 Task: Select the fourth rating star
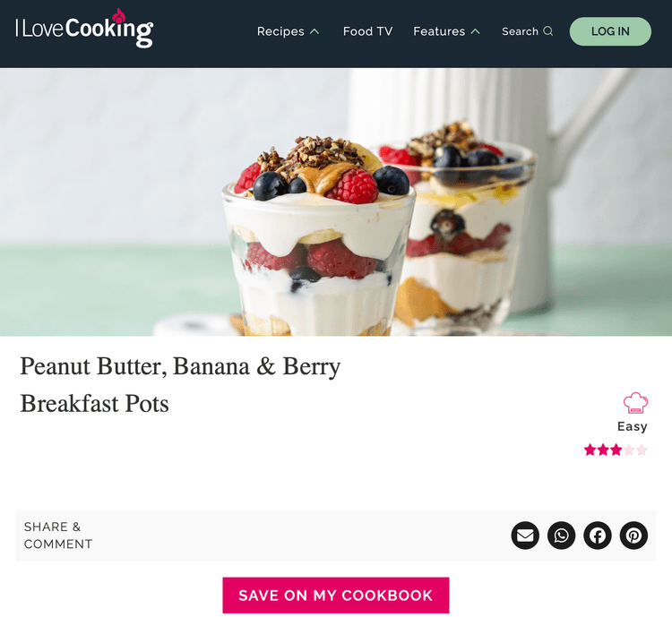tap(629, 450)
